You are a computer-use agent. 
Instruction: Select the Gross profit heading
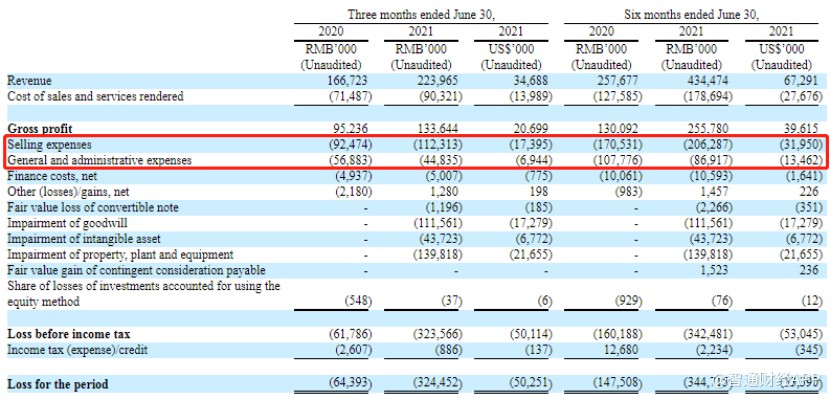(39, 128)
